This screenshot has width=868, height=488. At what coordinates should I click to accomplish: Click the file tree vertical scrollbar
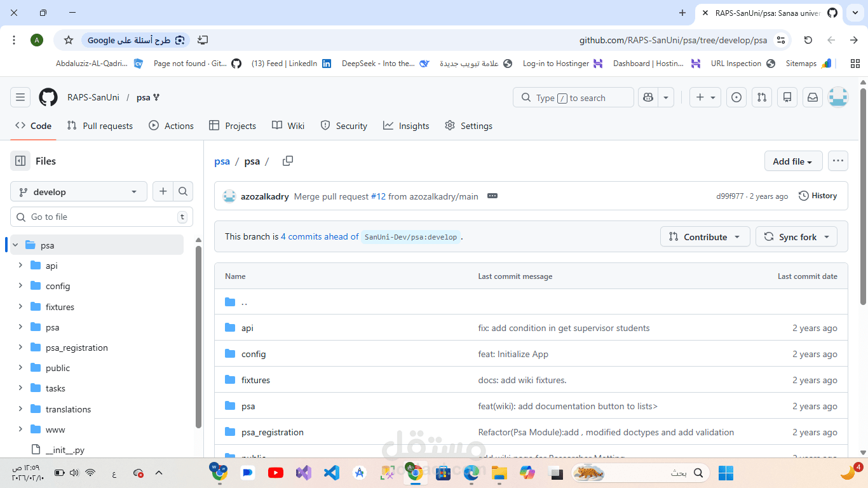198,337
